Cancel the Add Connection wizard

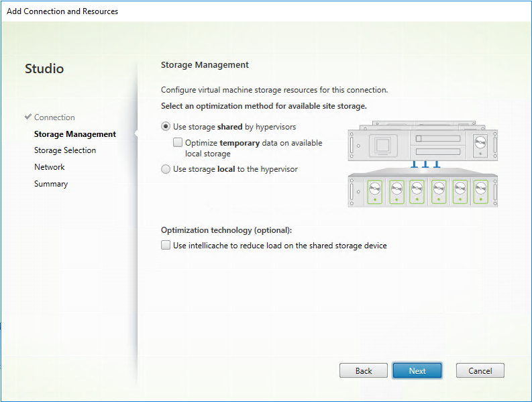pyautogui.click(x=480, y=370)
